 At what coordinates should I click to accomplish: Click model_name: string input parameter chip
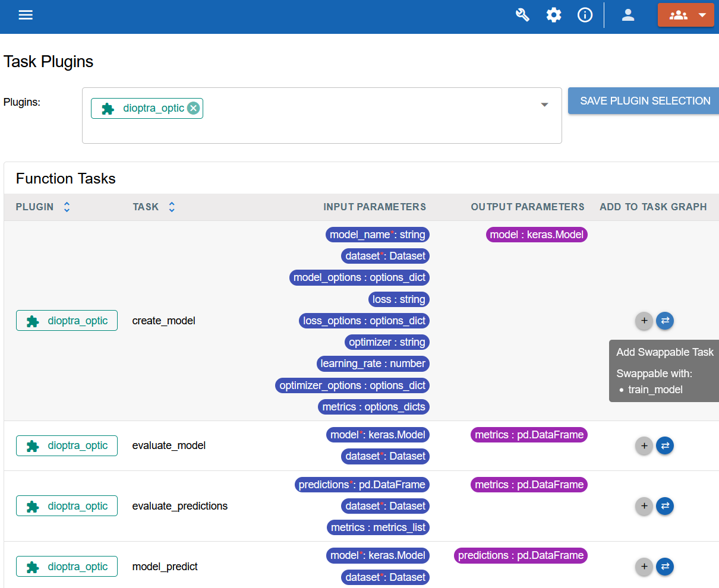(377, 235)
